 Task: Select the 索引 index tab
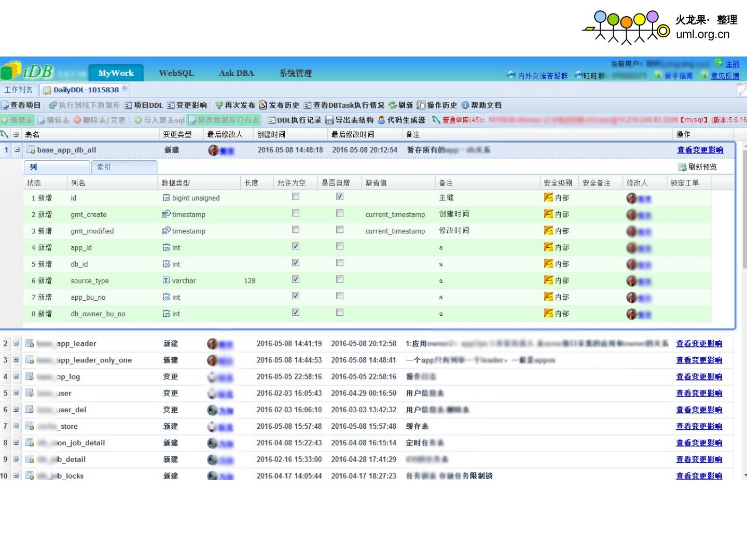point(104,167)
